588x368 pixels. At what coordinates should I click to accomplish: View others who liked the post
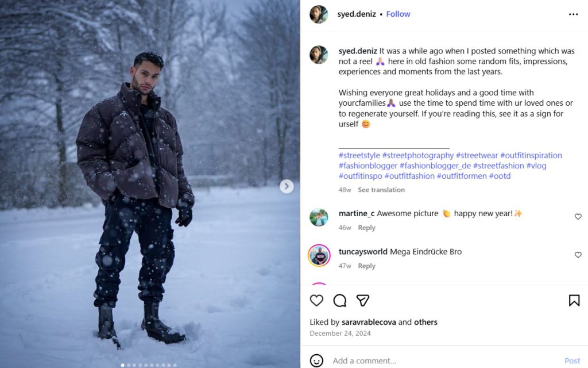click(x=425, y=322)
